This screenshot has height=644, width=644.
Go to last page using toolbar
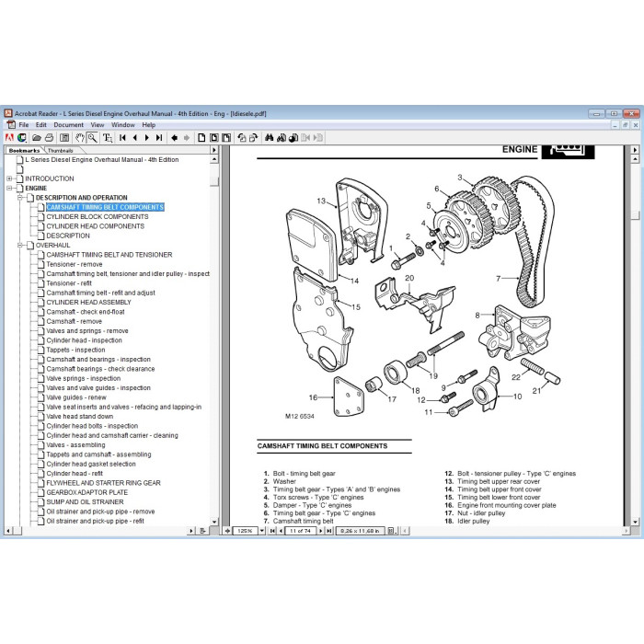coord(159,138)
